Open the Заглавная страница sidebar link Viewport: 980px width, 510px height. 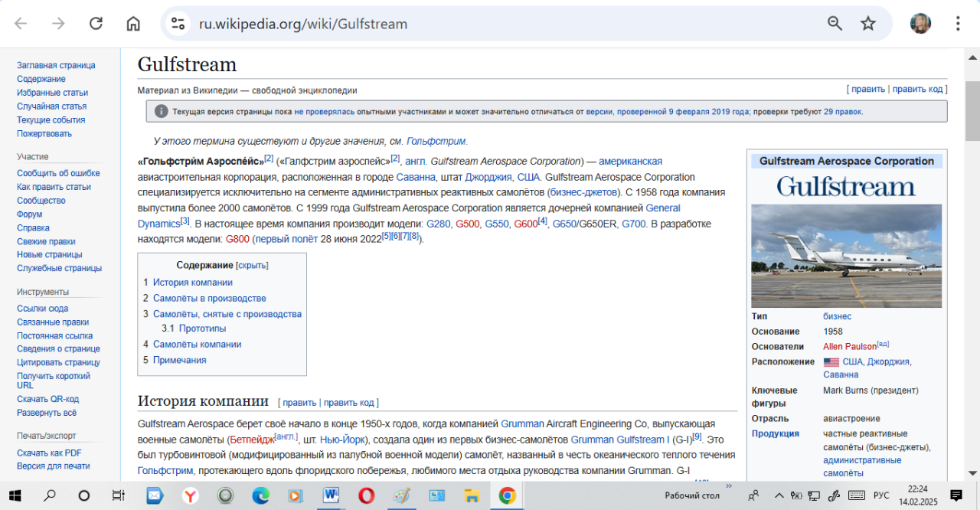click(56, 65)
